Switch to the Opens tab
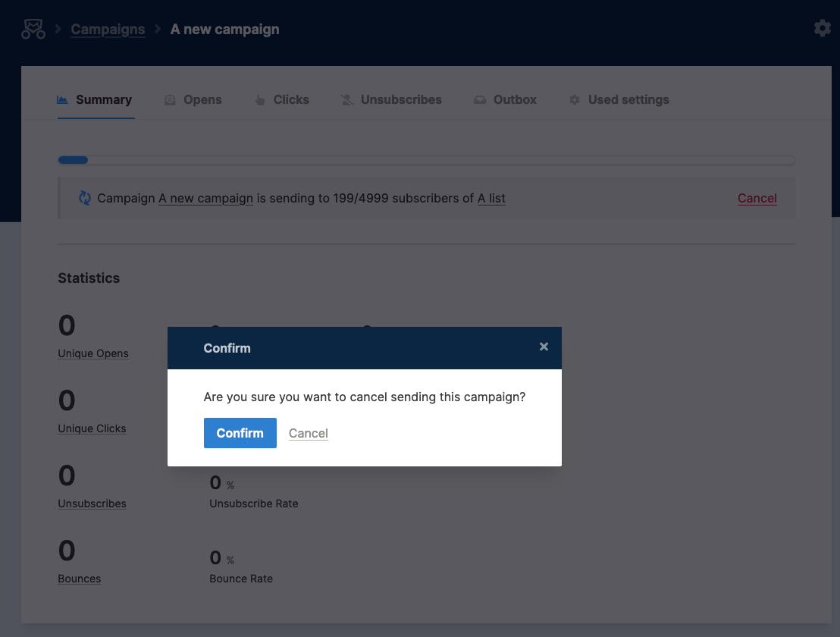 [x=193, y=99]
